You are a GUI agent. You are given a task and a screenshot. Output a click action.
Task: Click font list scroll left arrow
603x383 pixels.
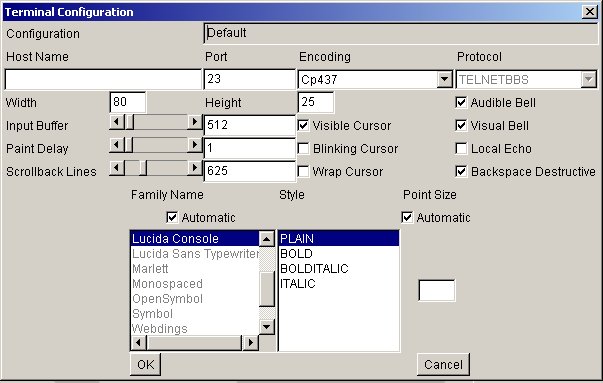coord(138,342)
